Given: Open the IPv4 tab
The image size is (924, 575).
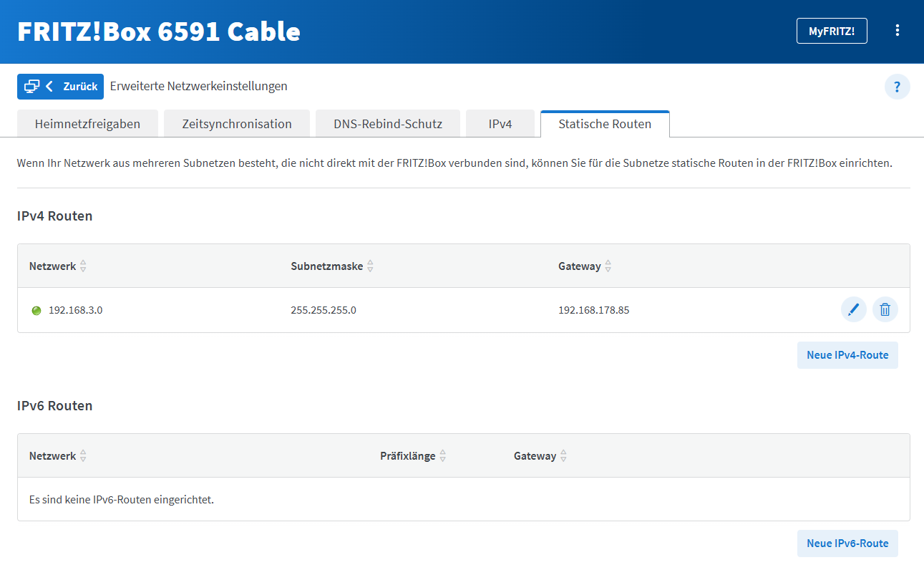Looking at the screenshot, I should point(500,124).
